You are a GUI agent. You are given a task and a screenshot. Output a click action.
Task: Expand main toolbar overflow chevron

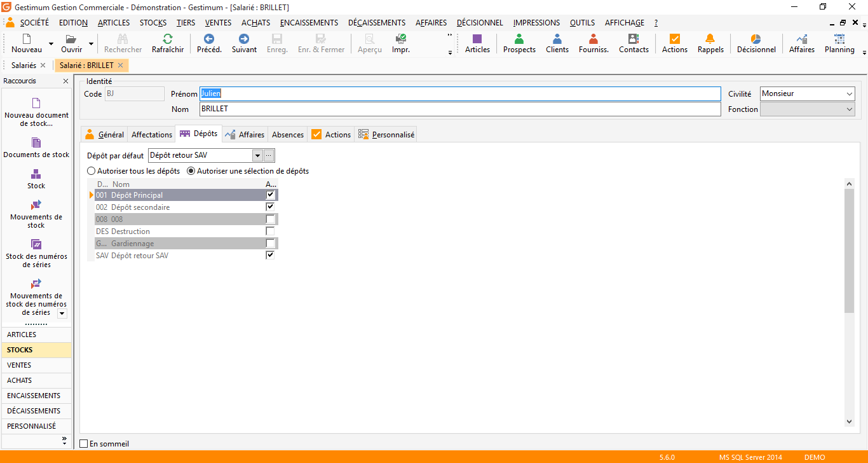[451, 44]
